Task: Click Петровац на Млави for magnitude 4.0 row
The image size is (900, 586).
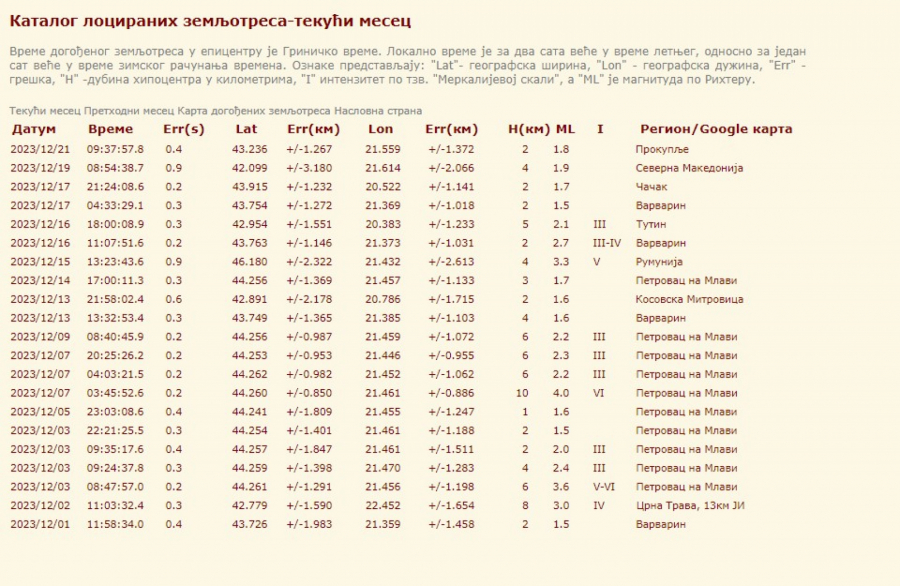Action: pyautogui.click(x=687, y=393)
